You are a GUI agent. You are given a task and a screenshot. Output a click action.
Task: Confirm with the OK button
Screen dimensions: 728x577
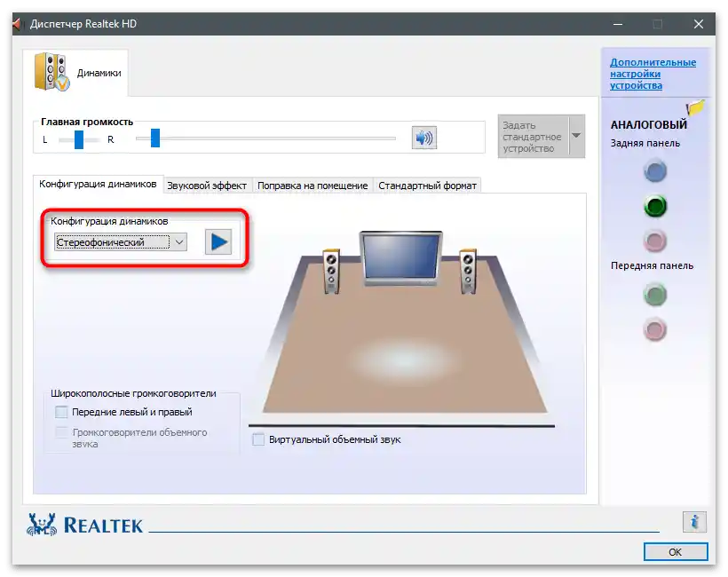click(x=676, y=552)
